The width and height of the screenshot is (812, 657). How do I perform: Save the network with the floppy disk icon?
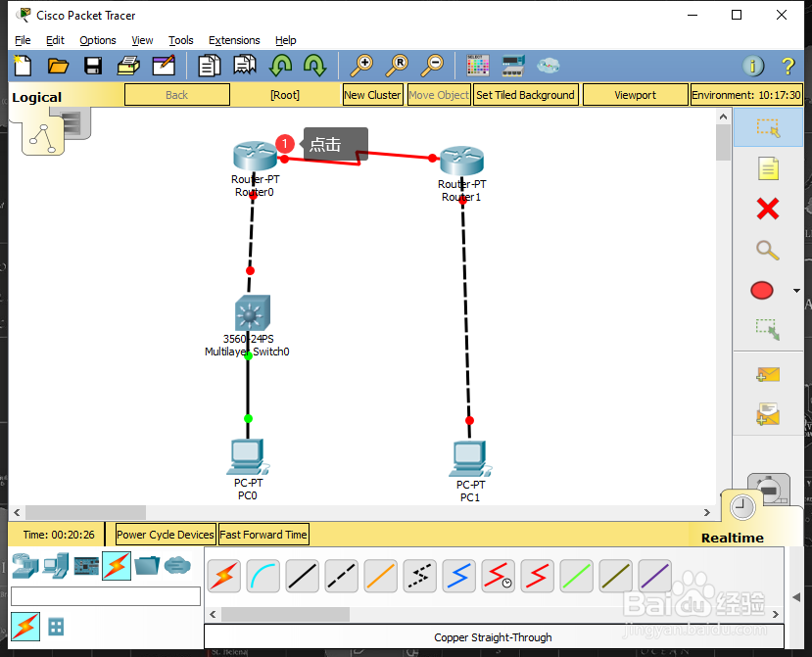[93, 66]
